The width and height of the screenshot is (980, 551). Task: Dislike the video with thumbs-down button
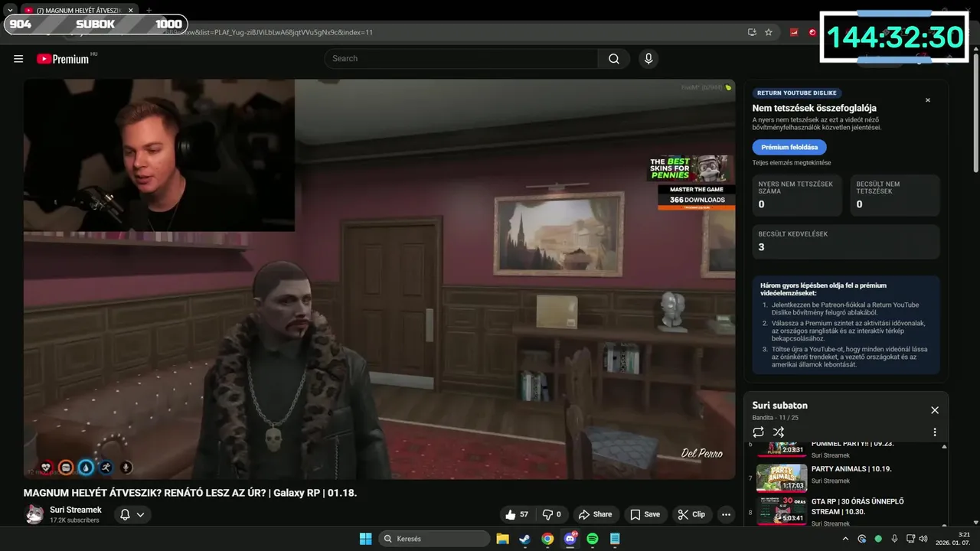tap(552, 514)
